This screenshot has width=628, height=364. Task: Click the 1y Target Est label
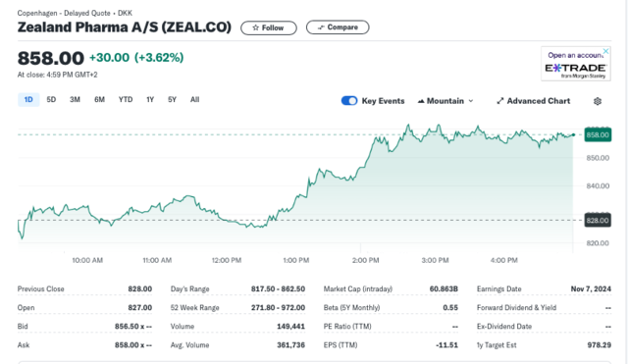pyautogui.click(x=497, y=344)
